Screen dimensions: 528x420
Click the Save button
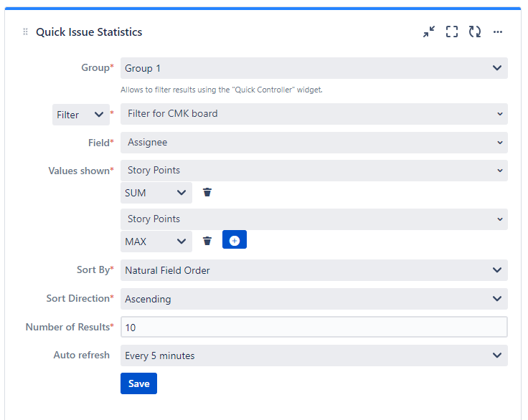(138, 383)
